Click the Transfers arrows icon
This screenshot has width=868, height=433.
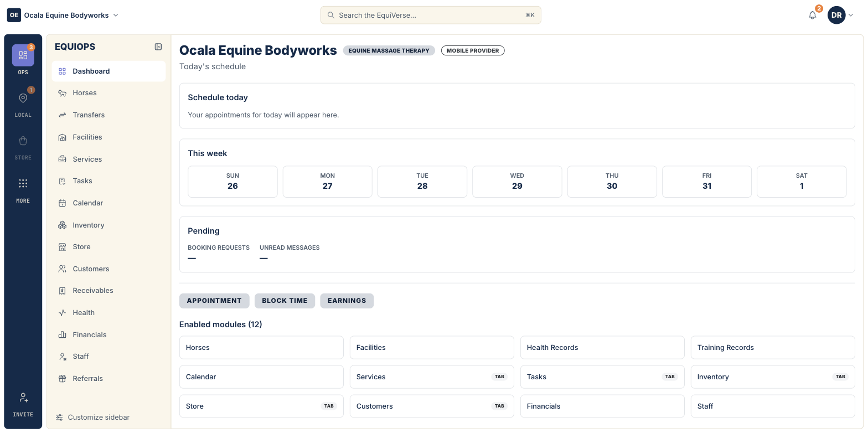click(63, 115)
